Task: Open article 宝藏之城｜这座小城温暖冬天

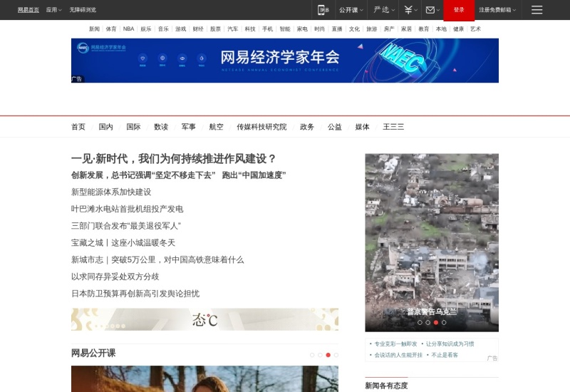Action: (x=123, y=243)
